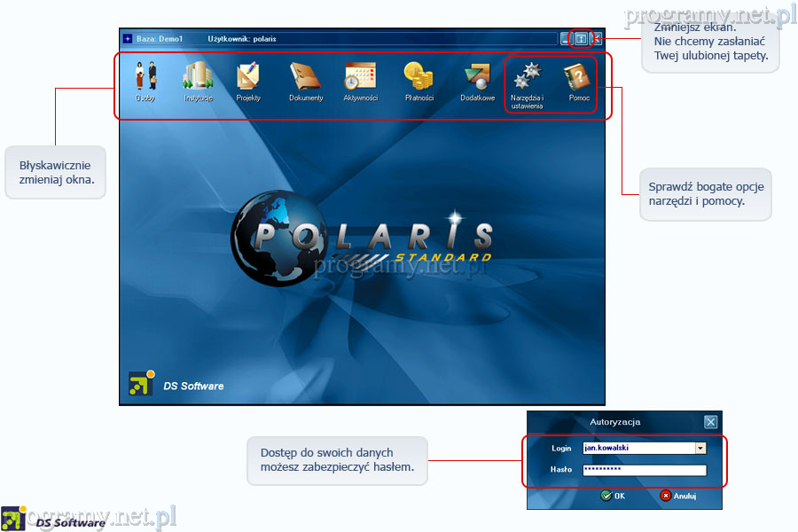Click the app icon beside Baza: Demo1
This screenshot has height=532, width=798.
click(x=128, y=39)
